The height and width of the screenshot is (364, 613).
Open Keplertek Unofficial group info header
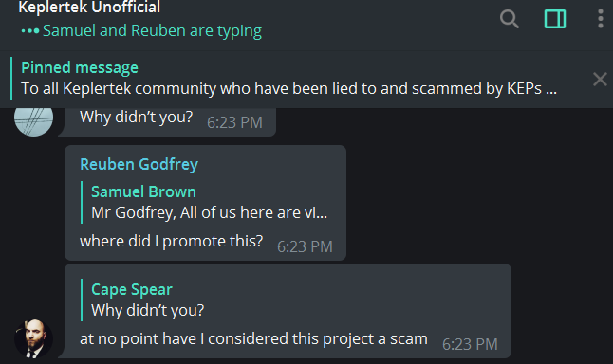[89, 7]
